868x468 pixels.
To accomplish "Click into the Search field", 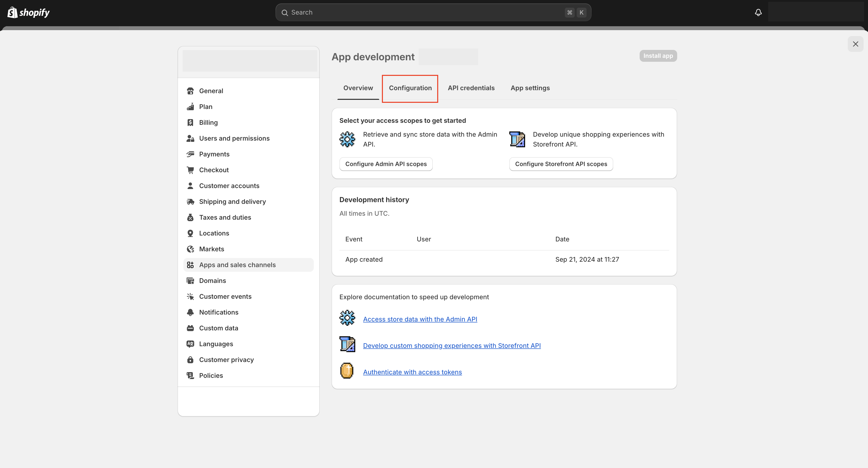I will (x=433, y=12).
